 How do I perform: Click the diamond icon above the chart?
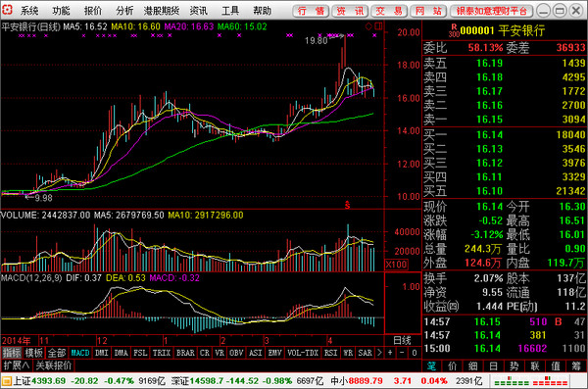(368, 26)
